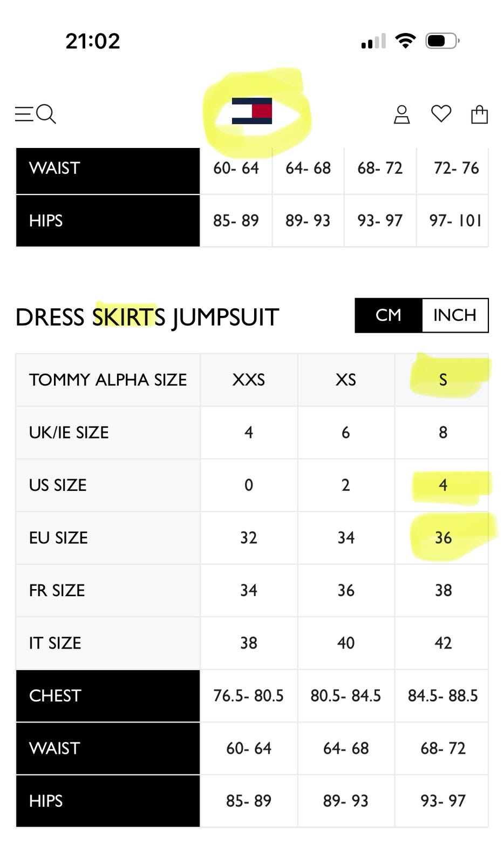The width and height of the screenshot is (504, 864).
Task: Open the account profile icon
Action: tap(401, 114)
